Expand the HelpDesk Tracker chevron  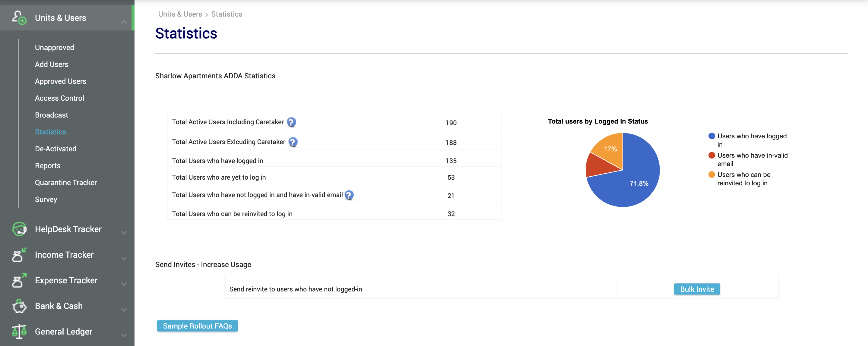[124, 233]
